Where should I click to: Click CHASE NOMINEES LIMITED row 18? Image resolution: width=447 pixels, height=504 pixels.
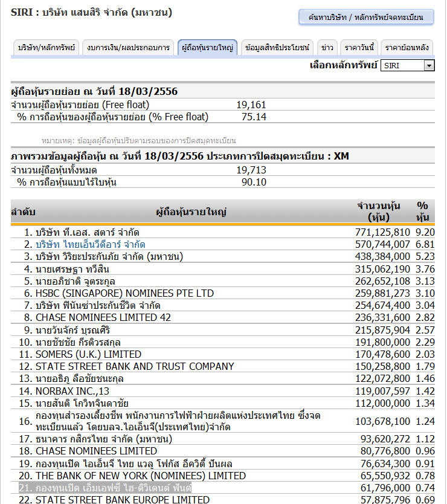pos(223,451)
